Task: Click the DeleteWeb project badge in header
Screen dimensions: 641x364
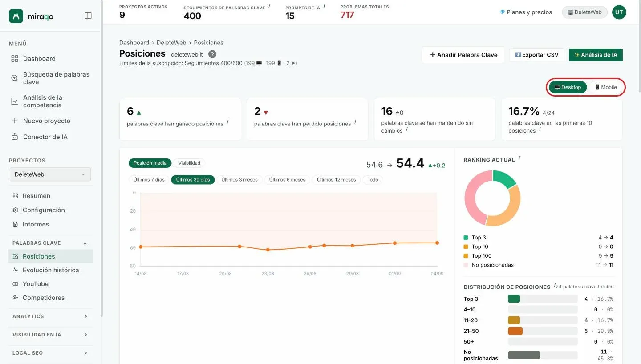Action: click(x=585, y=12)
